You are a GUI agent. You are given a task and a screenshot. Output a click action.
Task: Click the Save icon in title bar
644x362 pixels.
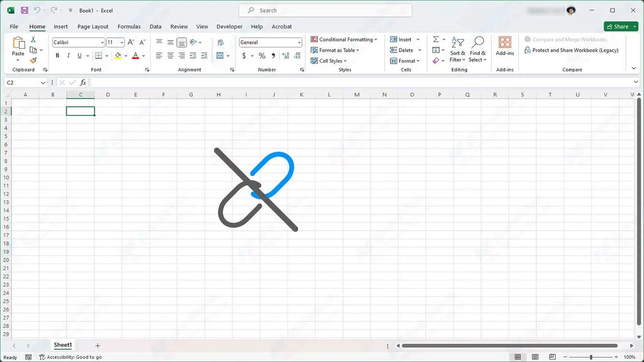(24, 10)
